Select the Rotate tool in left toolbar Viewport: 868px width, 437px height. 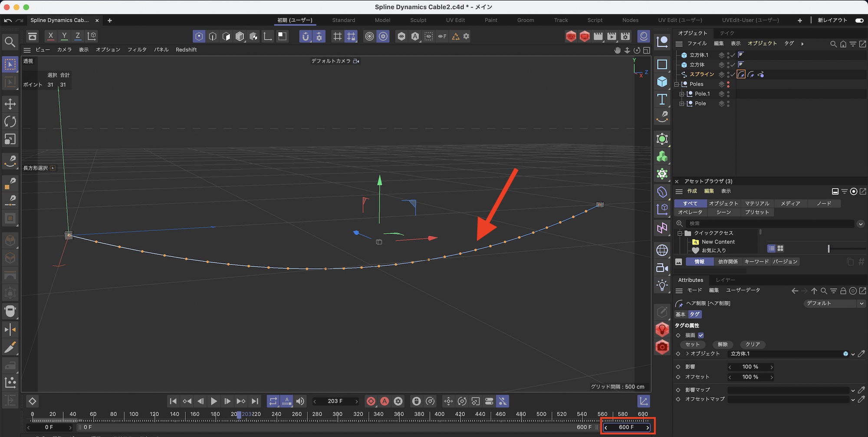(10, 122)
